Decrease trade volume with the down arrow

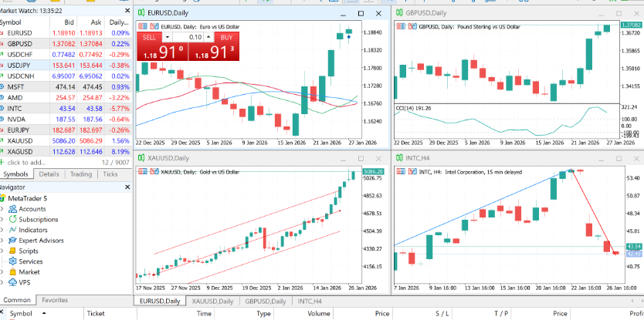(168, 37)
